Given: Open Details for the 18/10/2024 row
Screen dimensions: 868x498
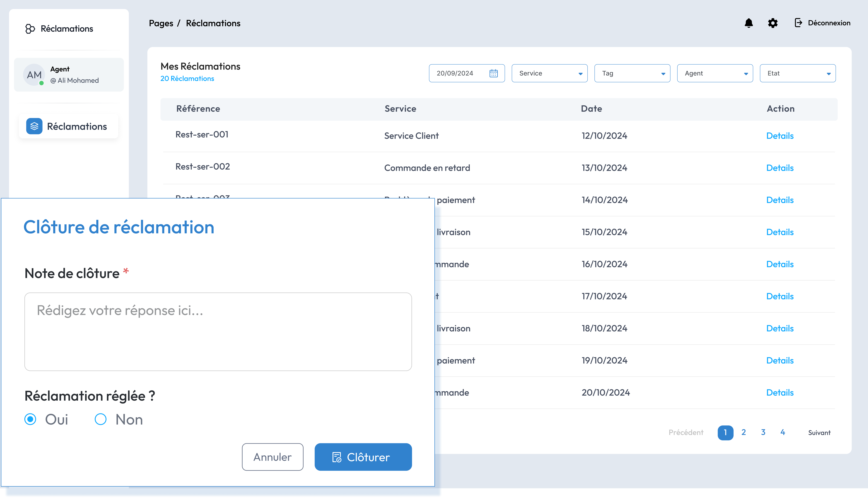Looking at the screenshot, I should [x=780, y=328].
